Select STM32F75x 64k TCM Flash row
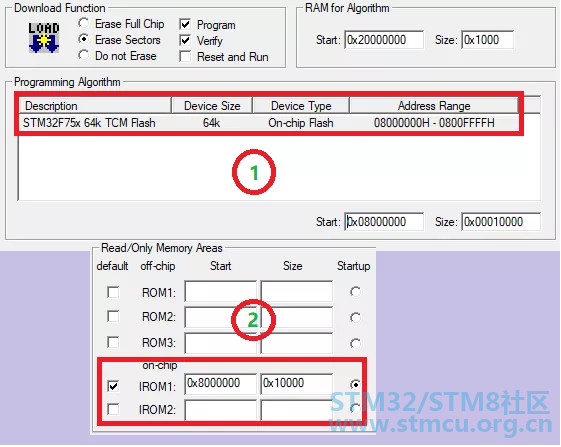The height and width of the screenshot is (447, 561). tap(268, 123)
